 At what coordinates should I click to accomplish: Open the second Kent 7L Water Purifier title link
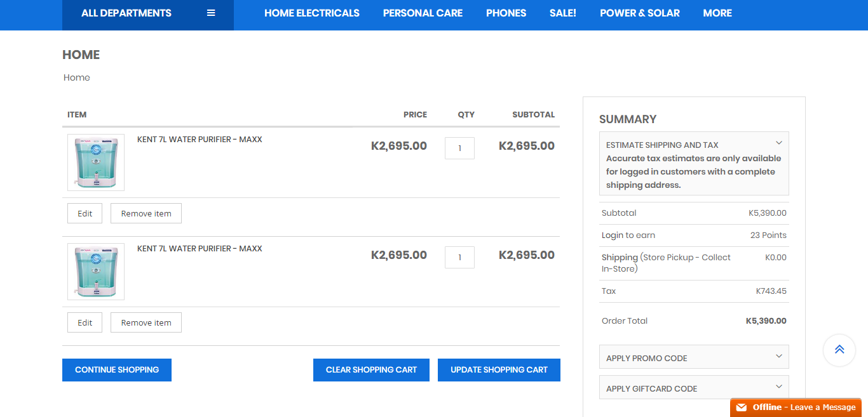tap(200, 249)
